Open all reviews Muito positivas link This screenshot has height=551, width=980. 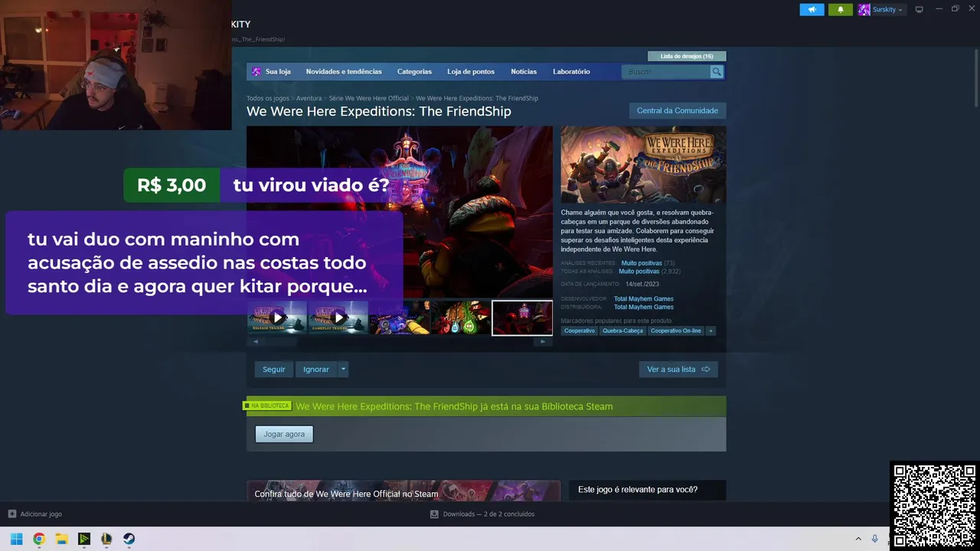tap(639, 272)
